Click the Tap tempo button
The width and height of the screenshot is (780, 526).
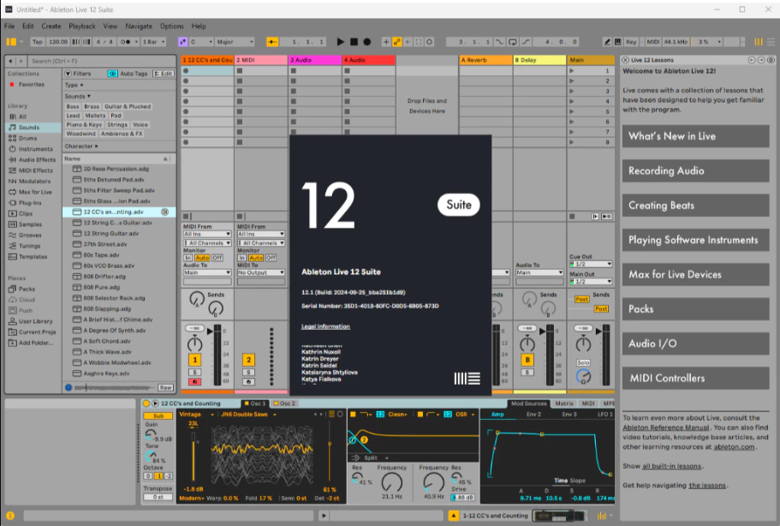click(x=37, y=42)
